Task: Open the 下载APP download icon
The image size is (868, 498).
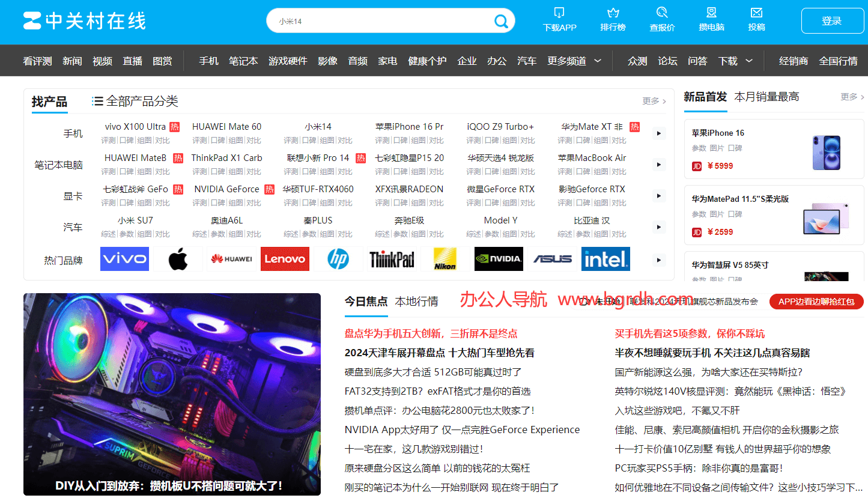Action: point(559,13)
